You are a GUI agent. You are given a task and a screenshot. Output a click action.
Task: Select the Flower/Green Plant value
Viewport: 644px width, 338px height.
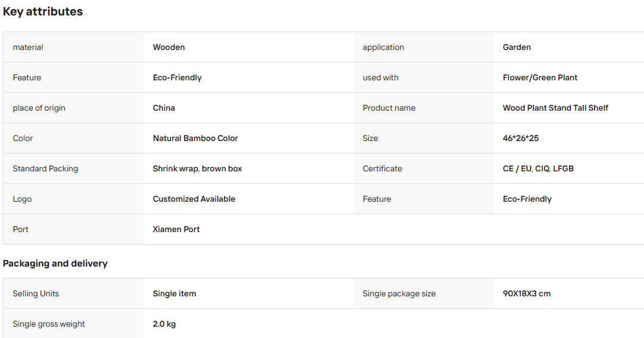point(540,77)
